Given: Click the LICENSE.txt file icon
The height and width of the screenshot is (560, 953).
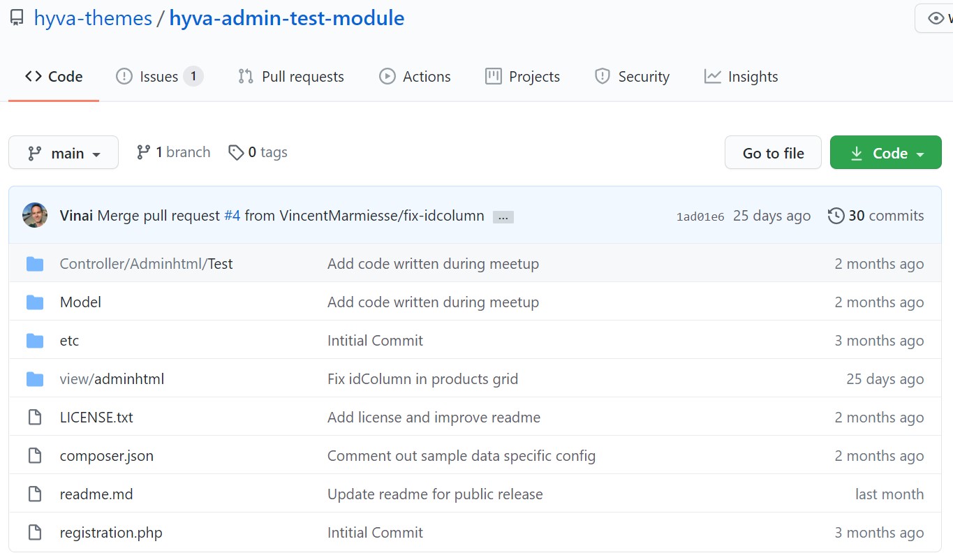Looking at the screenshot, I should click(x=34, y=418).
